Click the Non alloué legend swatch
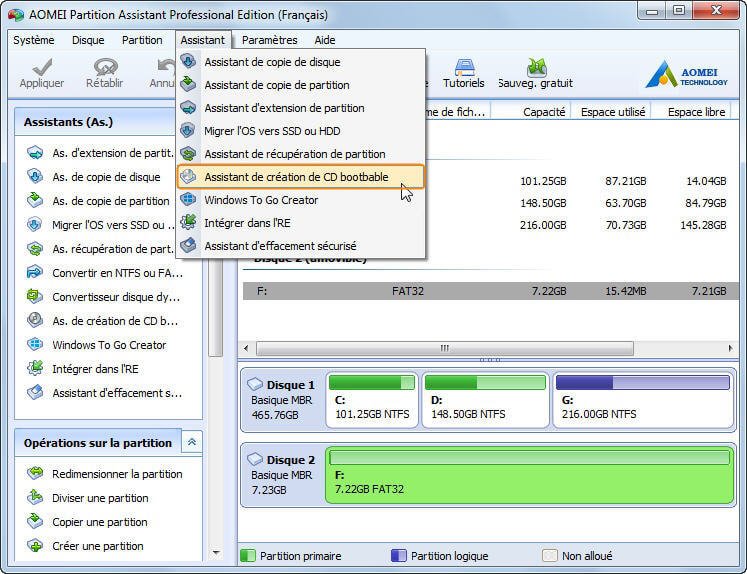Viewport: 747px width, 574px height. click(550, 555)
